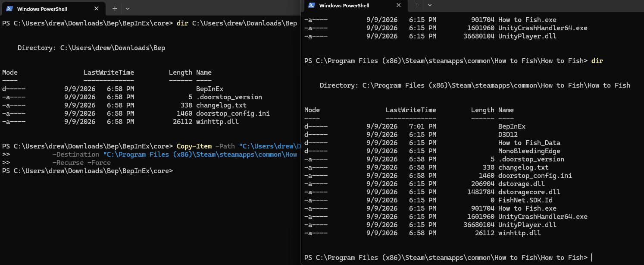Click the Directory: C:\Users\drew\Downloads\Bep line

[x=91, y=48]
